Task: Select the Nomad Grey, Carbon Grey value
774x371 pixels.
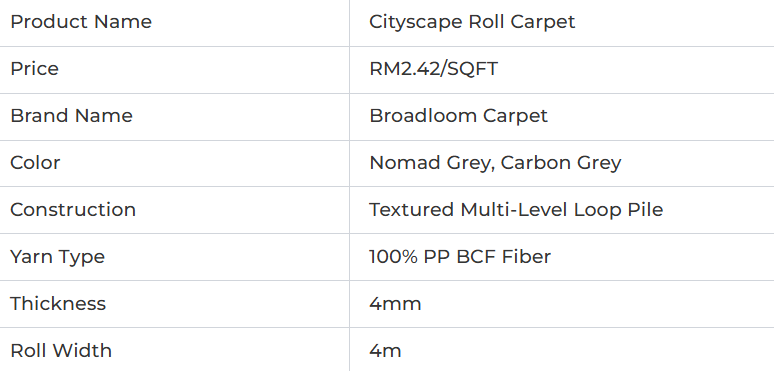Action: click(x=495, y=163)
